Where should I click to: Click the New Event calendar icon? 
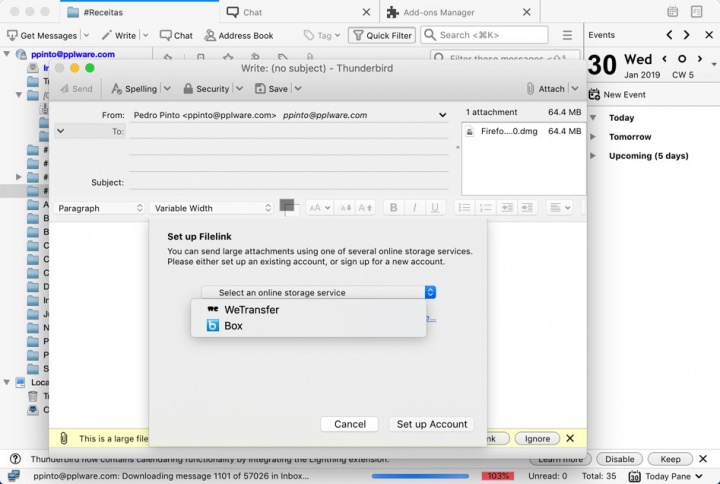click(x=594, y=95)
